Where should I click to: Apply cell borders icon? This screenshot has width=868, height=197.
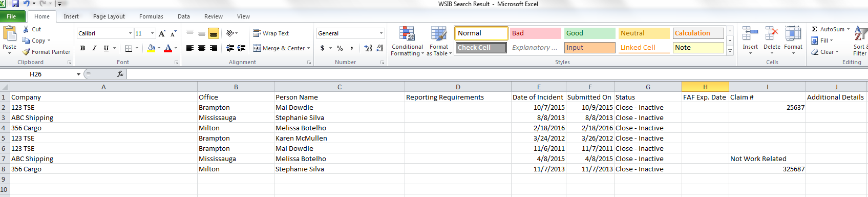129,48
